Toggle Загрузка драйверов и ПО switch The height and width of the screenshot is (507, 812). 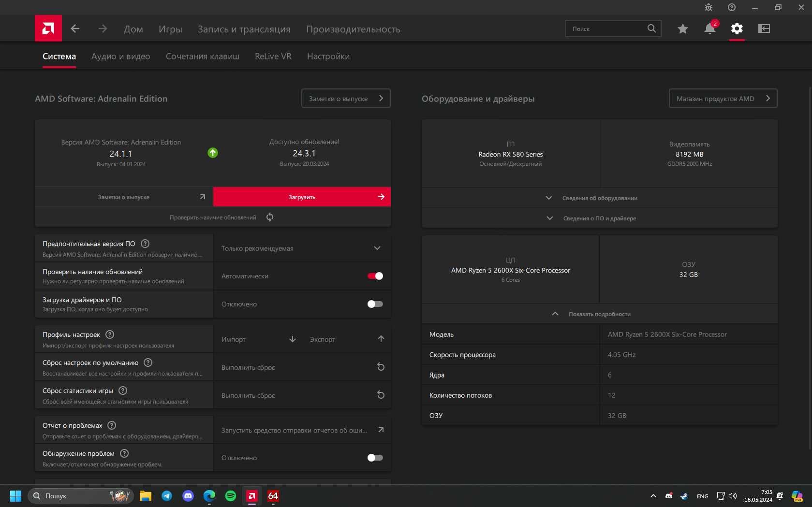click(x=375, y=304)
